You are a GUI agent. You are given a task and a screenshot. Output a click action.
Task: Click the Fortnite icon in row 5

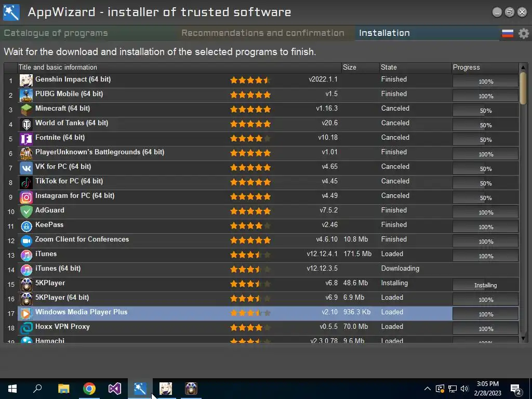26,139
